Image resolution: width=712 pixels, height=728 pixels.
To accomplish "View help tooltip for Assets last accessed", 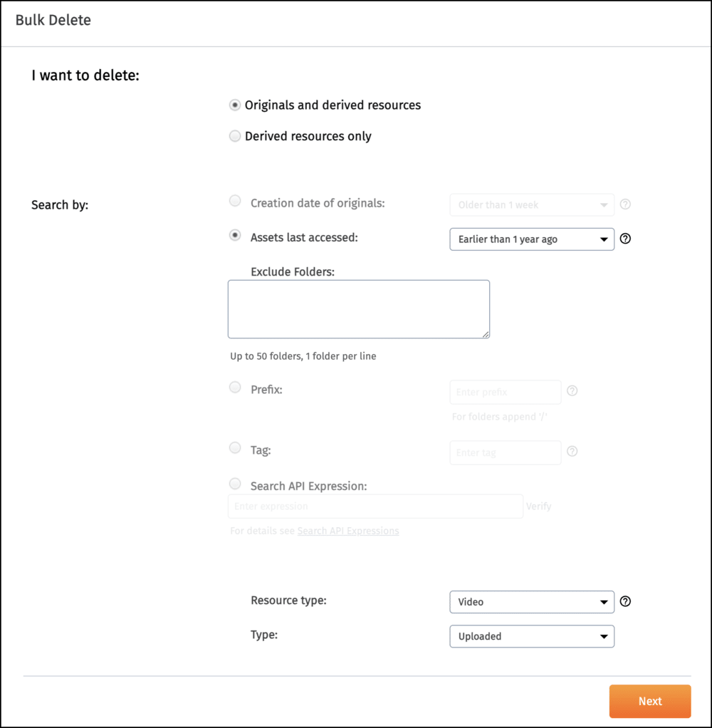I will (625, 239).
